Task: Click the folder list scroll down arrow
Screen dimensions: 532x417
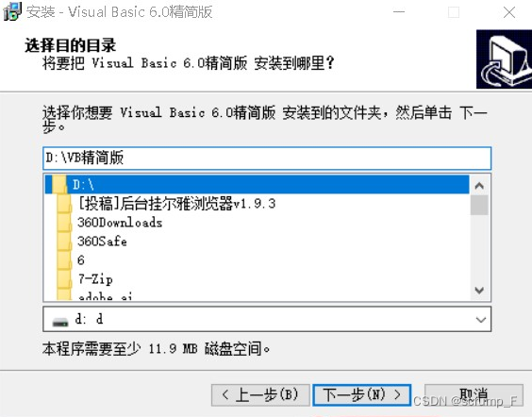Action: click(x=479, y=291)
